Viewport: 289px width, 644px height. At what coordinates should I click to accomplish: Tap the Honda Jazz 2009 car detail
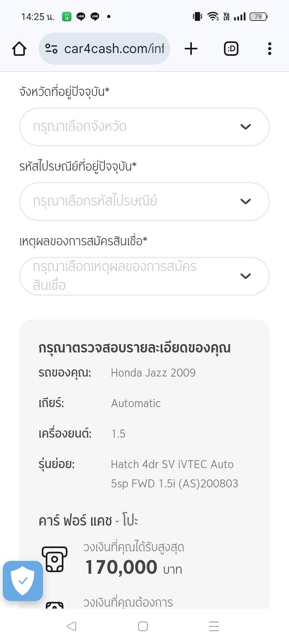153,373
